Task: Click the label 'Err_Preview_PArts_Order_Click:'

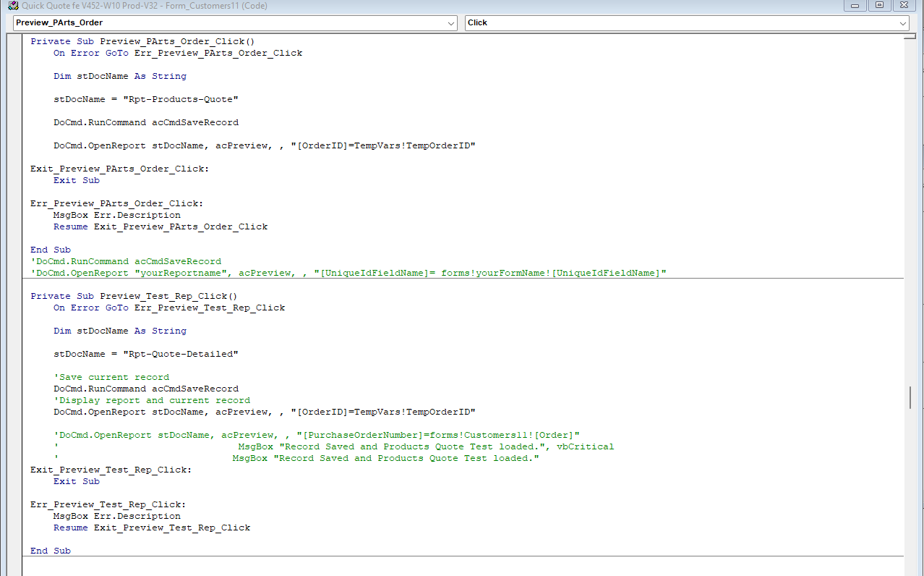Action: [x=116, y=203]
